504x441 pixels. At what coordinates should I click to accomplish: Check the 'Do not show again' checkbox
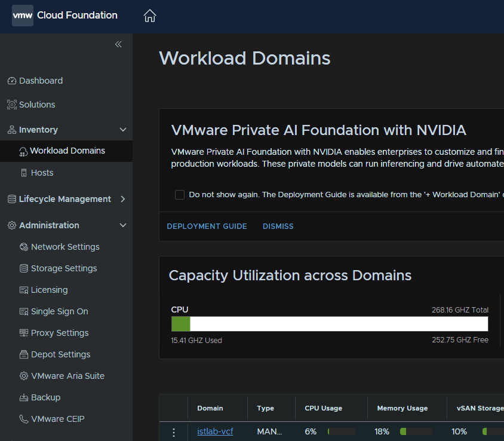180,195
